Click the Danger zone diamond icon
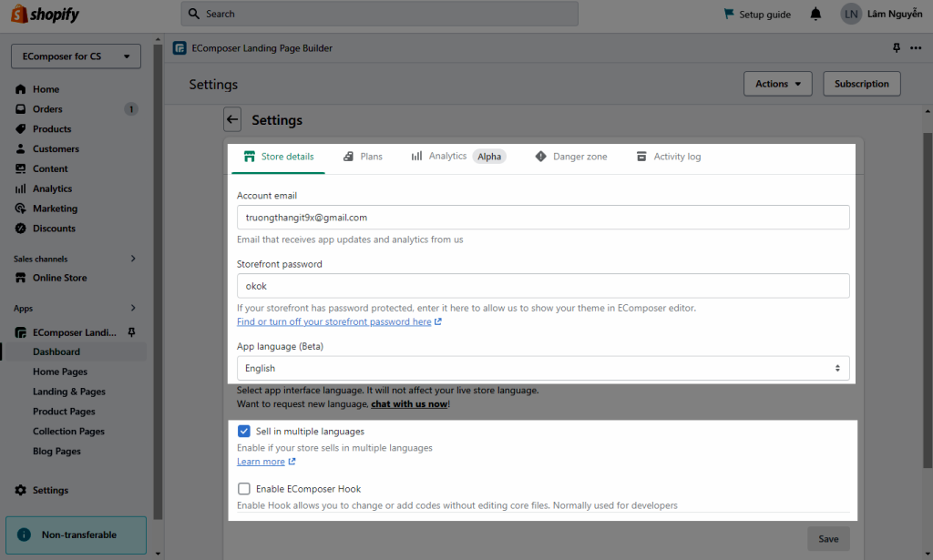 pos(540,157)
